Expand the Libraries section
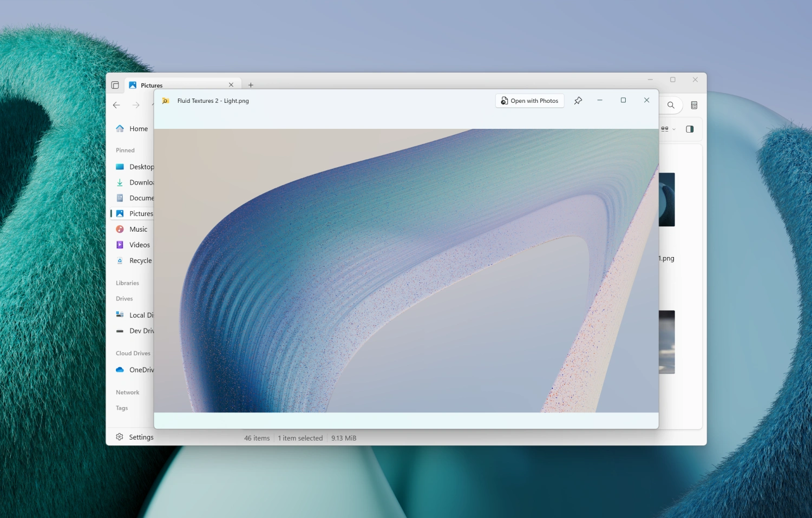 click(127, 283)
